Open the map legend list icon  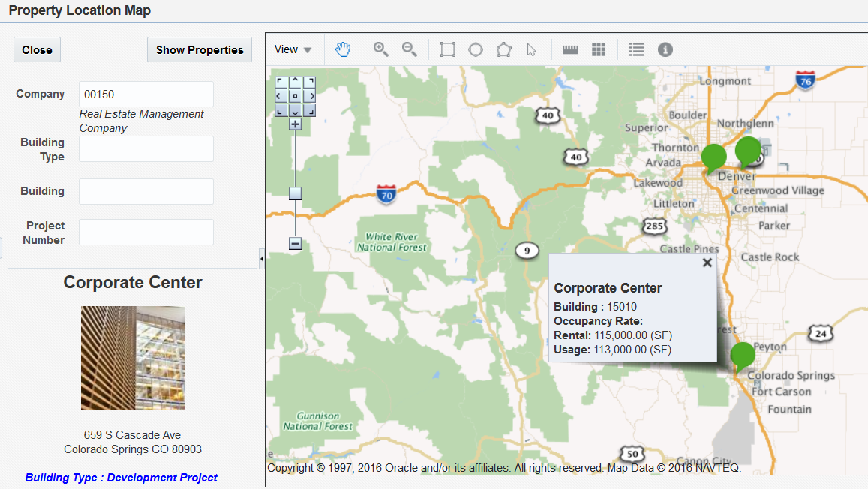pyautogui.click(x=637, y=49)
